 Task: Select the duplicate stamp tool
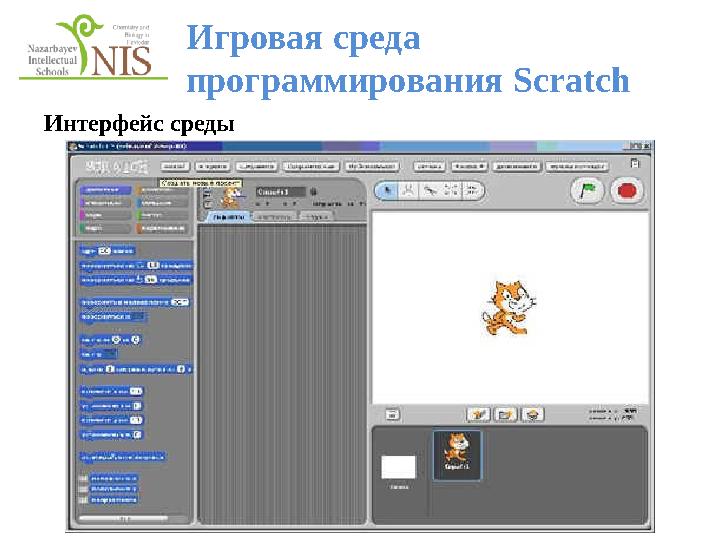408,190
